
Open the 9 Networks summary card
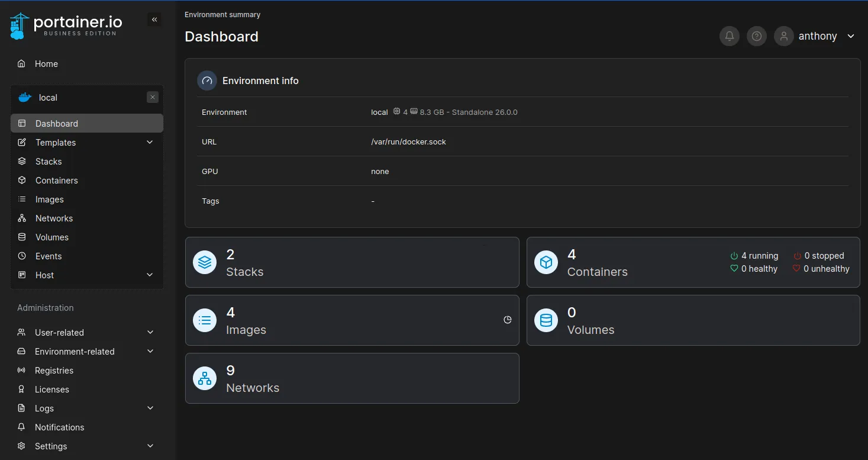[352, 378]
